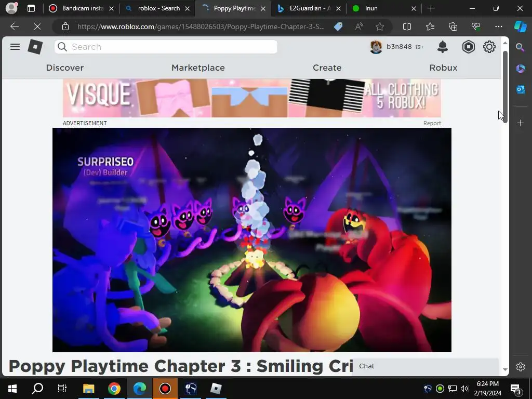Open Discover in Roblox navigation
Viewport: 532px width, 399px height.
coord(65,68)
